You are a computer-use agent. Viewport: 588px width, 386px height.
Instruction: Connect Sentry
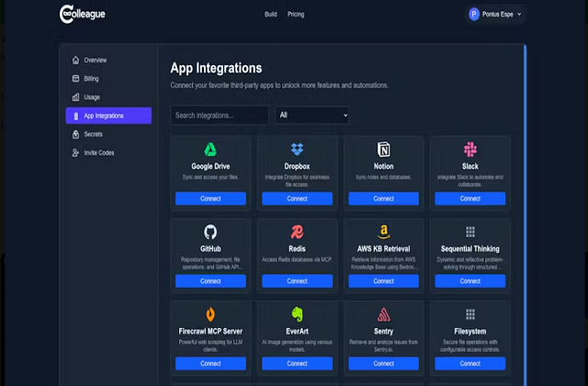384,364
